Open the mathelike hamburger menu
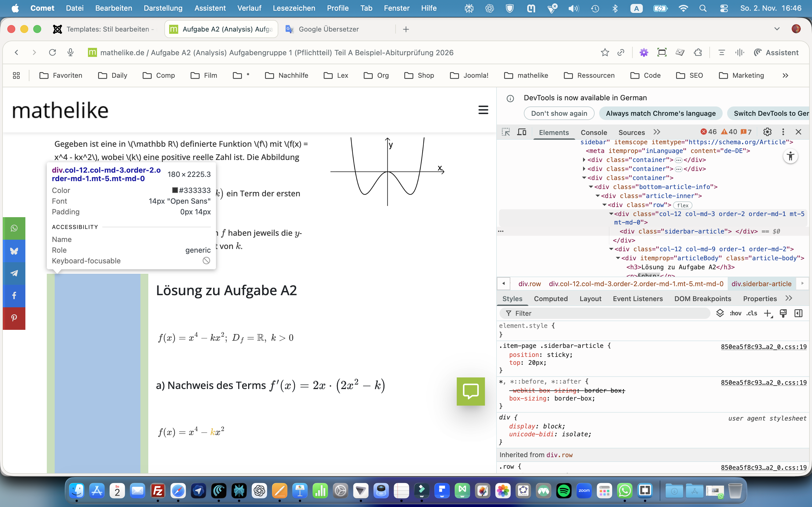Image resolution: width=812 pixels, height=507 pixels. [x=483, y=110]
